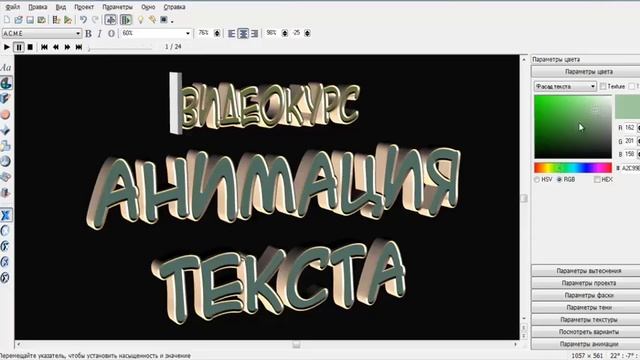This screenshot has width=640, height=360.
Task: Open the Параметры menu
Action: [x=118, y=7]
